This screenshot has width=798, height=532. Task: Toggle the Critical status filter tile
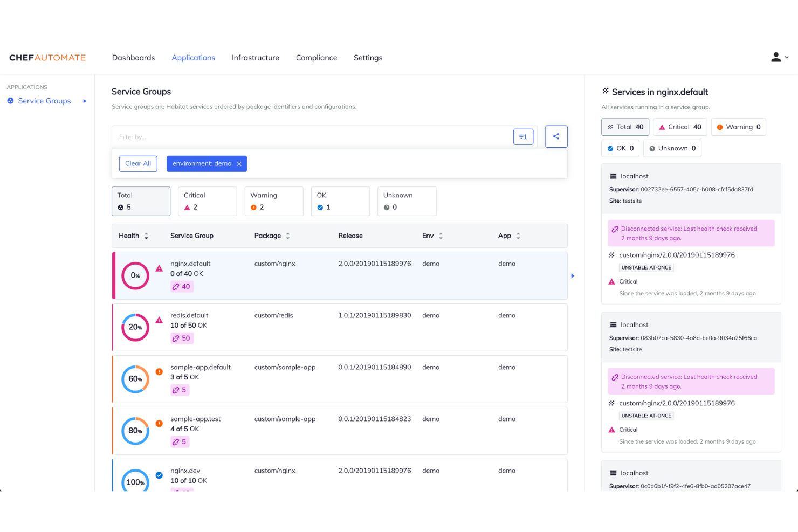tap(207, 201)
